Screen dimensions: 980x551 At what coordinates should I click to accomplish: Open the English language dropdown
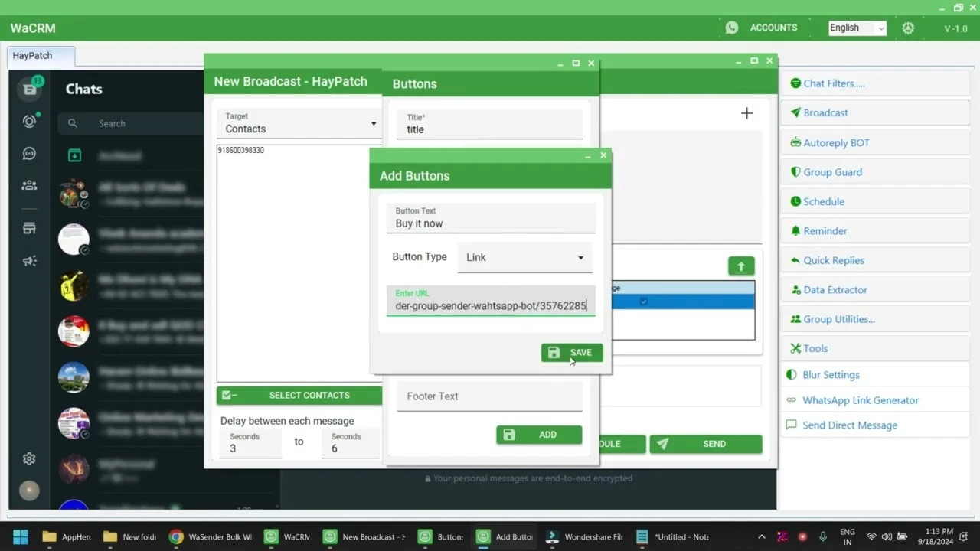pos(857,28)
